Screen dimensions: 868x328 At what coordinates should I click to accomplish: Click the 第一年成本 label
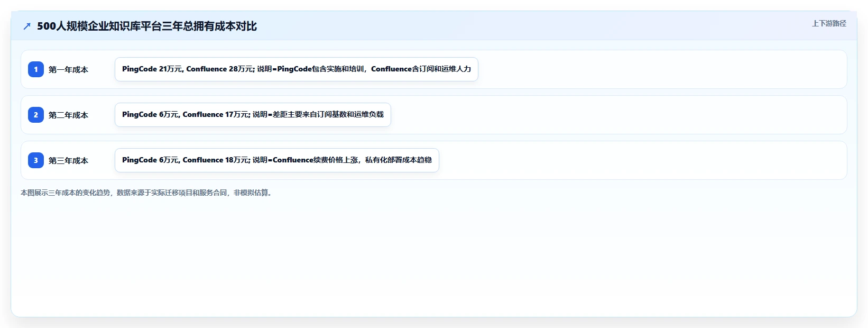[68, 70]
